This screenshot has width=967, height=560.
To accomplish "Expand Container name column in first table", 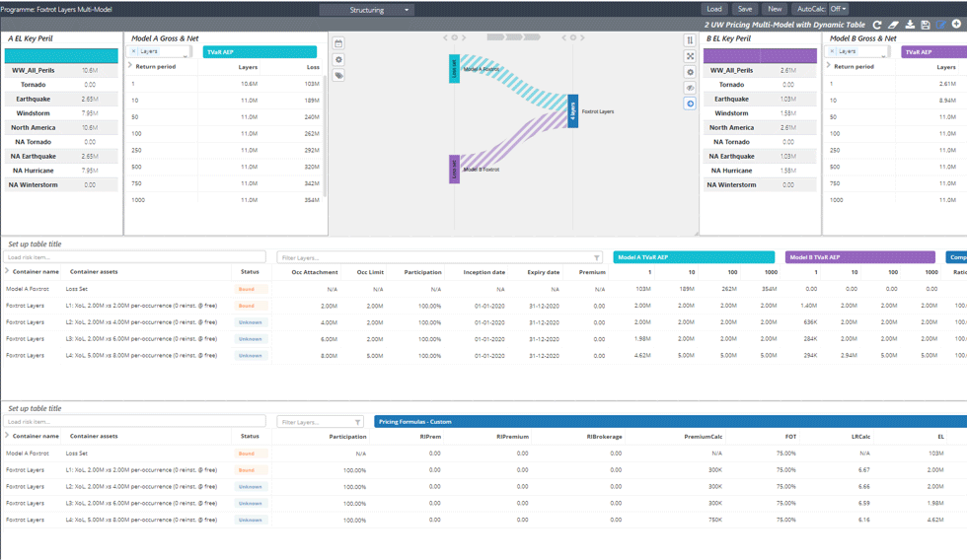I will 7,271.
